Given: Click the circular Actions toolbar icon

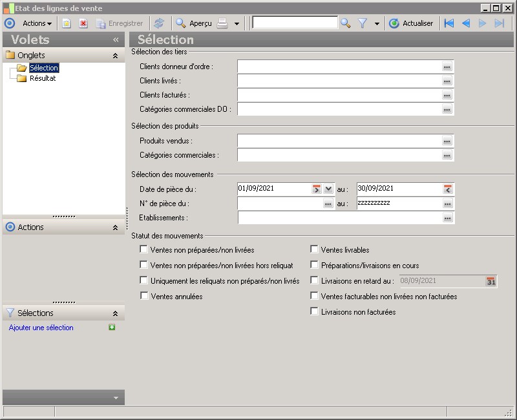Looking at the screenshot, I should point(10,23).
